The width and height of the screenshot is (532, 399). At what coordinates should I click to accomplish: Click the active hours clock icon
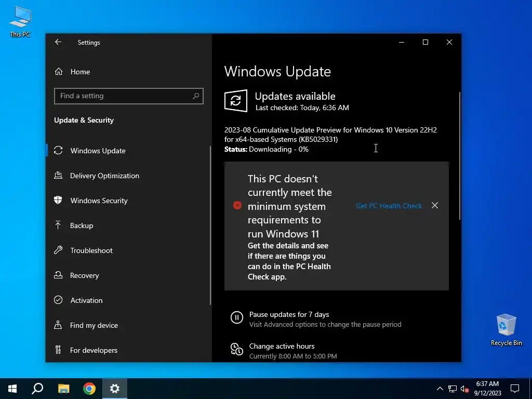(237, 349)
